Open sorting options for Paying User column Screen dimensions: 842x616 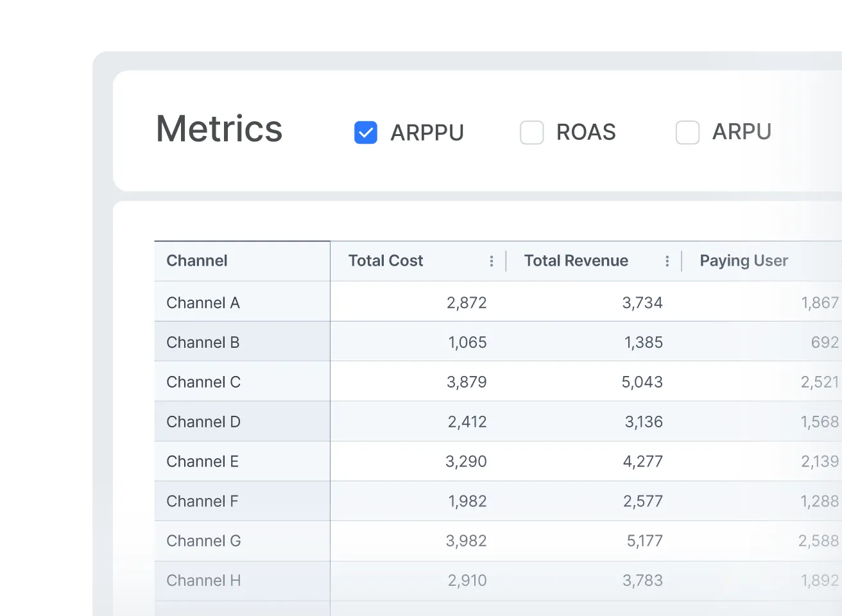click(x=839, y=261)
